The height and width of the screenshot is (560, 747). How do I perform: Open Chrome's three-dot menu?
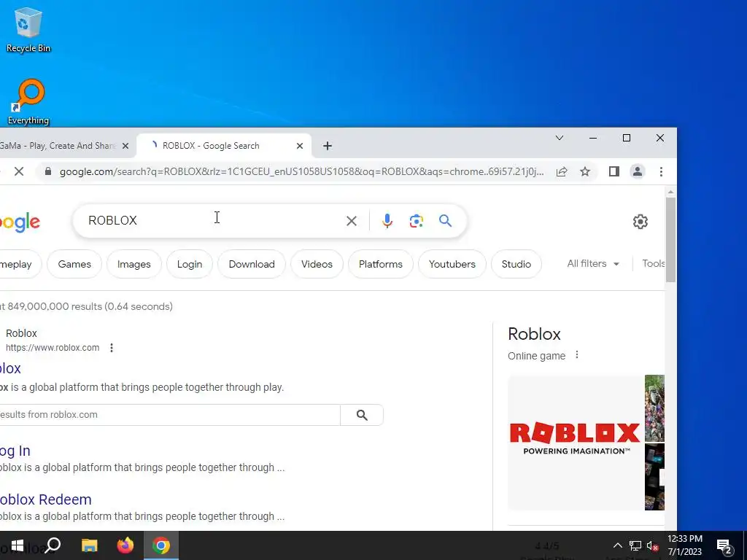tap(661, 171)
